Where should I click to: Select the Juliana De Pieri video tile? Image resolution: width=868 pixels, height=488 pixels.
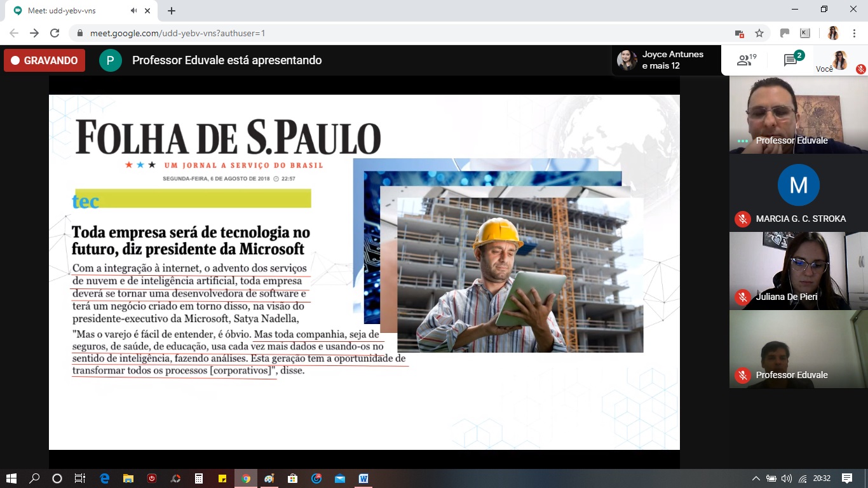pos(798,271)
